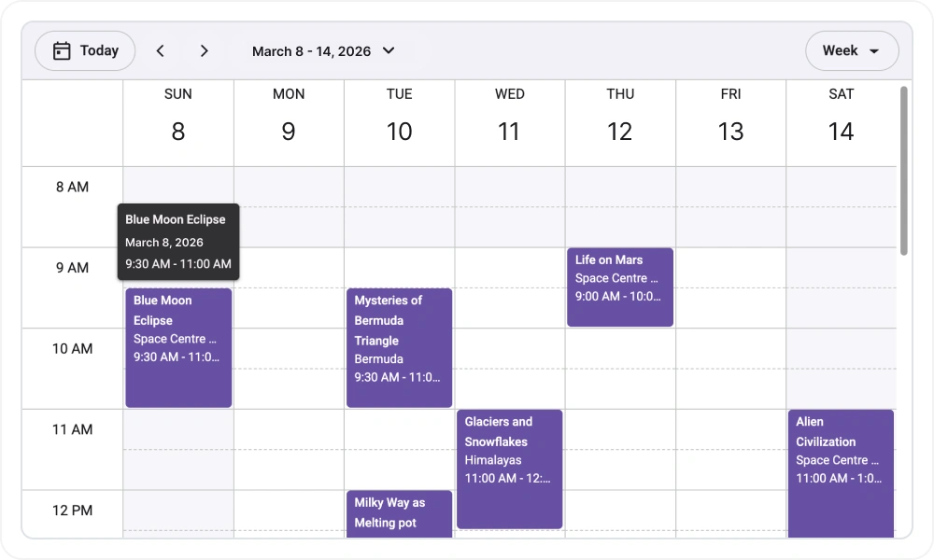Screen dimensions: 934x560
Task: Advance to the next week with the right chevron
Action: [x=204, y=50]
